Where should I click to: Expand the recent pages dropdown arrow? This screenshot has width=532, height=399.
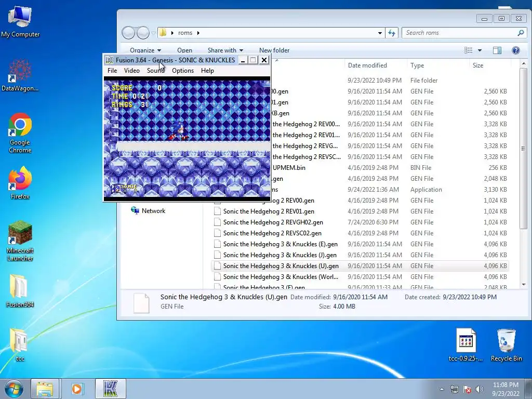click(x=153, y=33)
